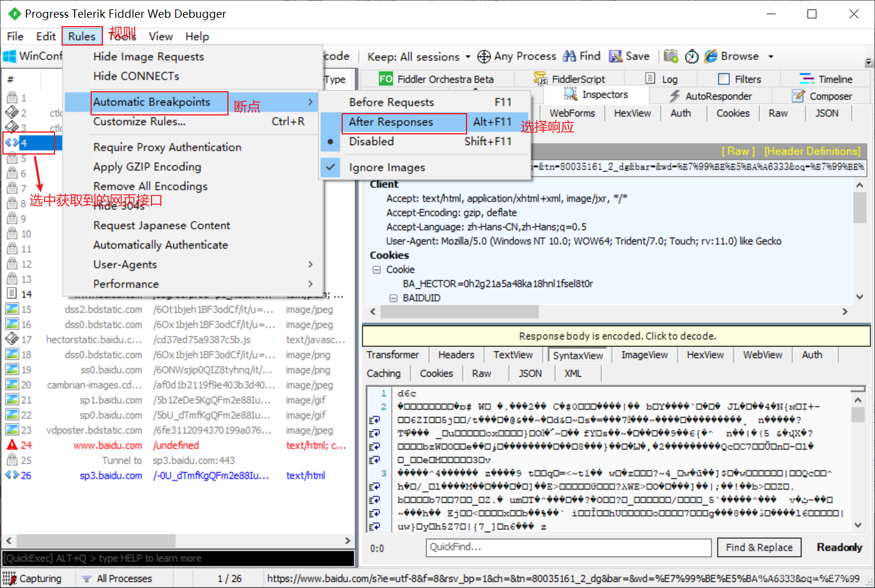Open the dropdown arrow beside Browse
This screenshot has height=588, width=875.
click(x=771, y=57)
